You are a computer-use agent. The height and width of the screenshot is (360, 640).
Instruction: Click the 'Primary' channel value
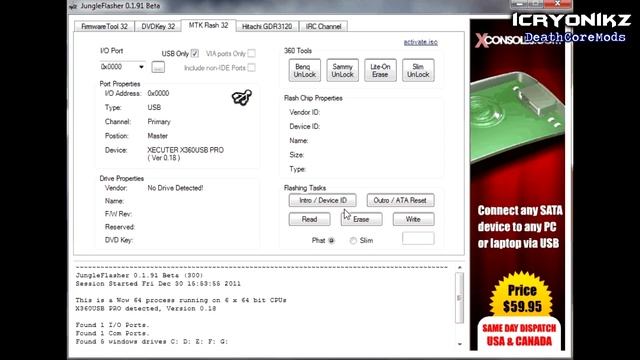click(159, 122)
